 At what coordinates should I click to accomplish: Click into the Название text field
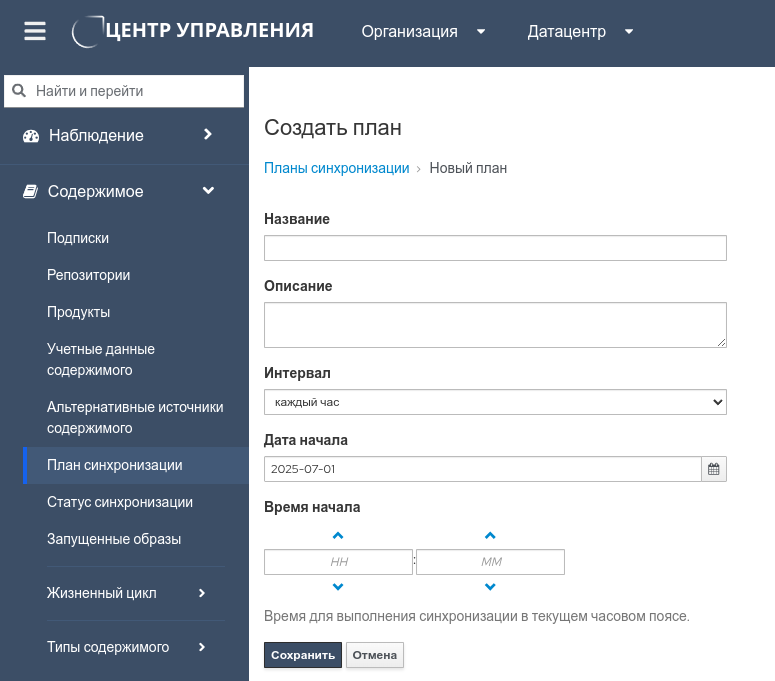click(495, 248)
